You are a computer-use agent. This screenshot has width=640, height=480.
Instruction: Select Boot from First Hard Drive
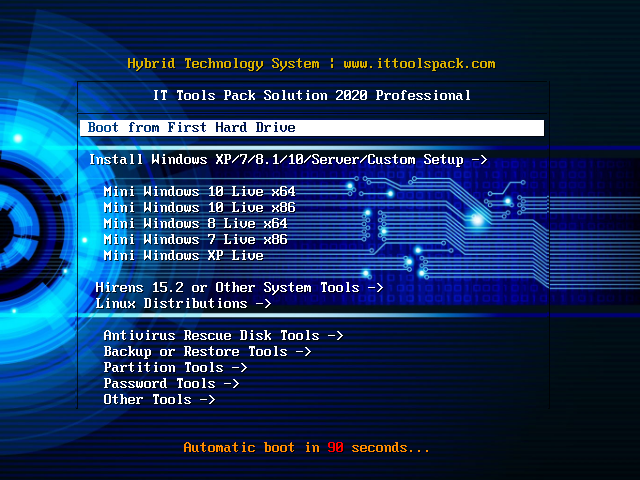click(x=312, y=128)
